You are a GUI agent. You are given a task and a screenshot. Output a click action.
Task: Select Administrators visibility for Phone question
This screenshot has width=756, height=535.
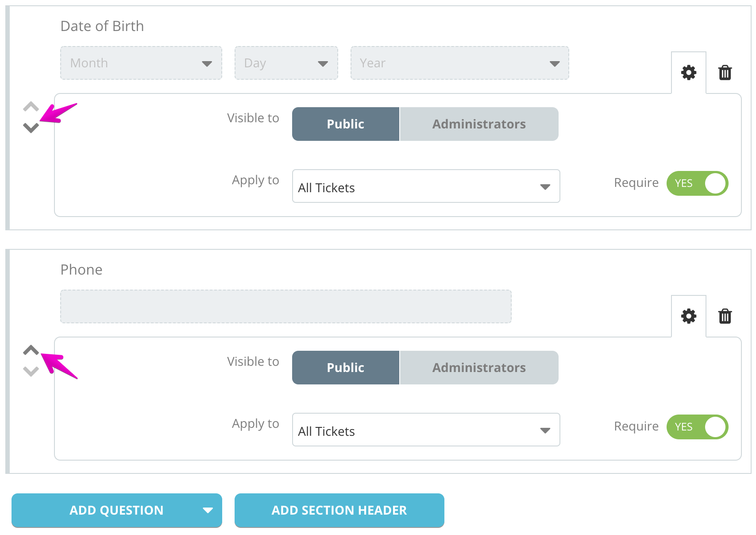[479, 368]
